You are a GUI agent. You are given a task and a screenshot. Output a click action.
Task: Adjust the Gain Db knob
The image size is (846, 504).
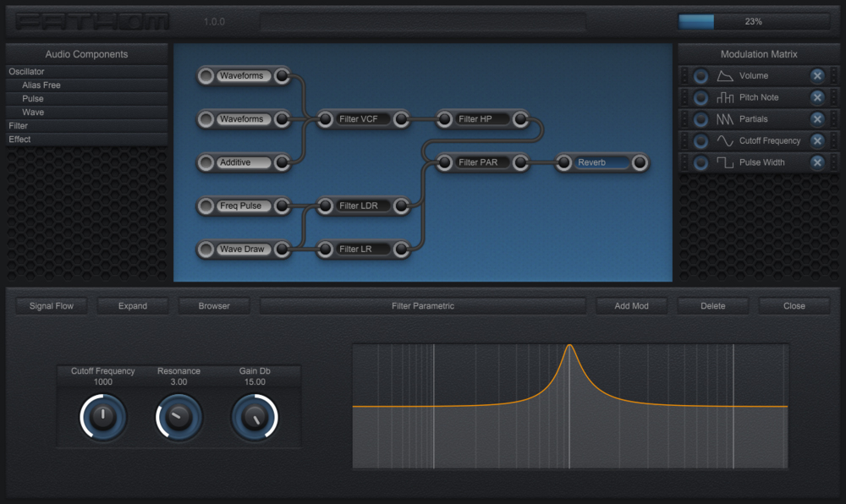255,417
